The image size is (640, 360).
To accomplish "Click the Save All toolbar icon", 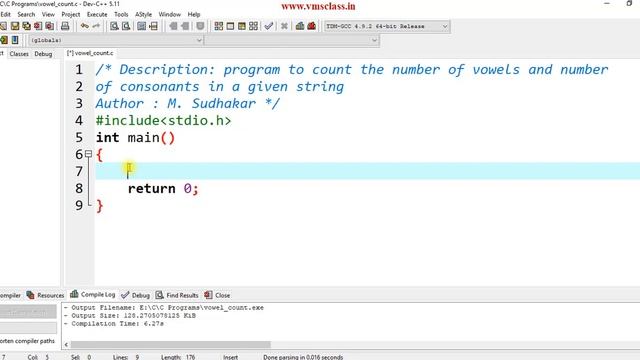I will [x=27, y=26].
